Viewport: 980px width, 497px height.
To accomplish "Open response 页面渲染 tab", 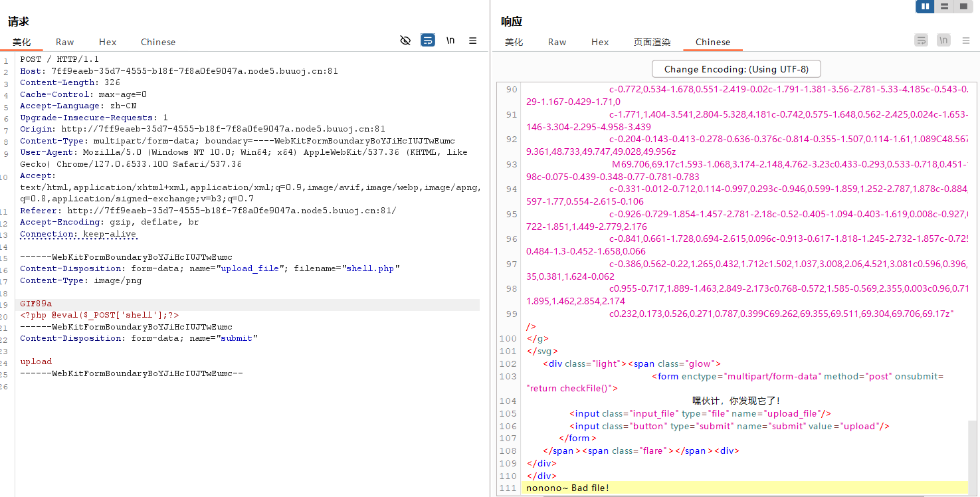I will point(652,42).
